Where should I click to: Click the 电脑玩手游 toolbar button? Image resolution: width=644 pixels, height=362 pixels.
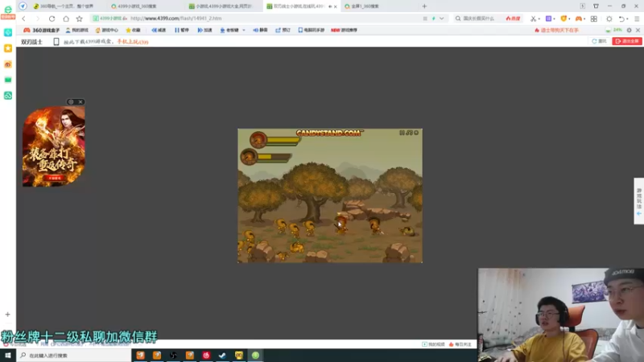(x=312, y=30)
